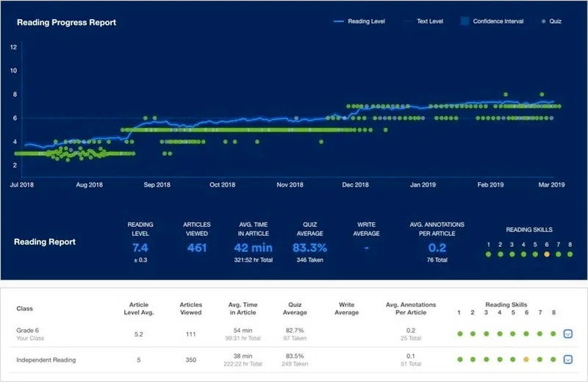Click Independent Reading row skill 8 dot
The image size is (588, 382).
click(553, 359)
